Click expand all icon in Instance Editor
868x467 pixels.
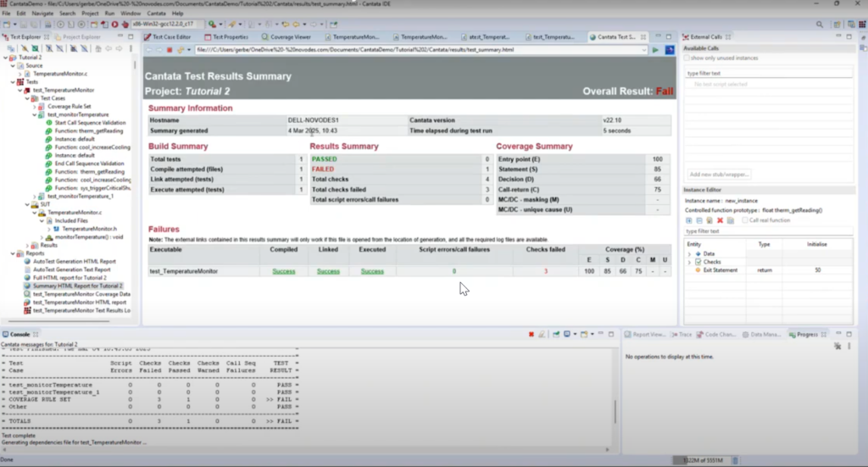click(x=689, y=220)
